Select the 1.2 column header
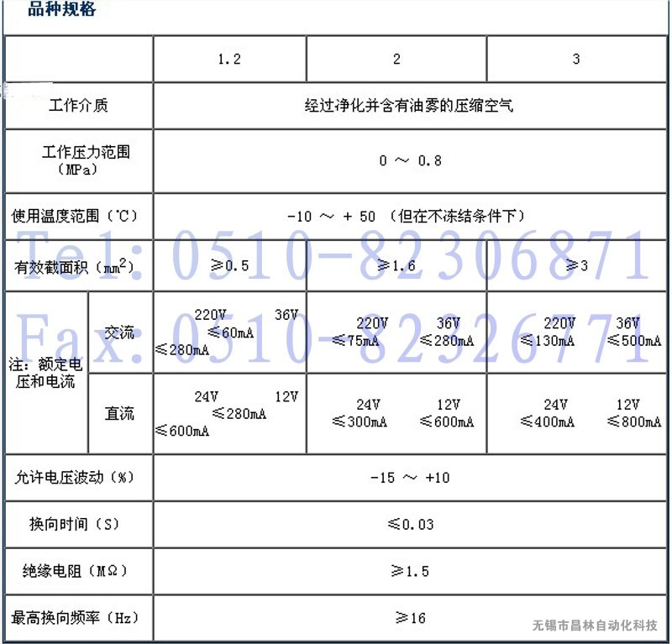Viewport: 672px width, 644px height. coord(228,59)
